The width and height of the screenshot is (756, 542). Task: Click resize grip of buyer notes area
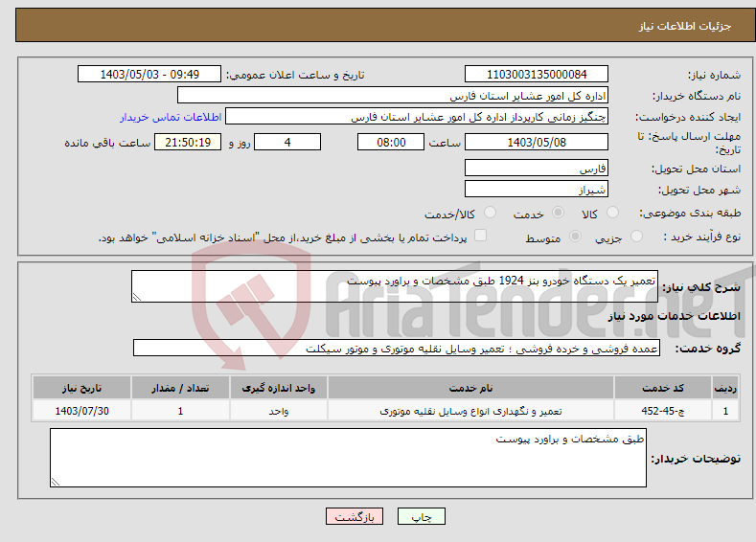click(x=55, y=482)
